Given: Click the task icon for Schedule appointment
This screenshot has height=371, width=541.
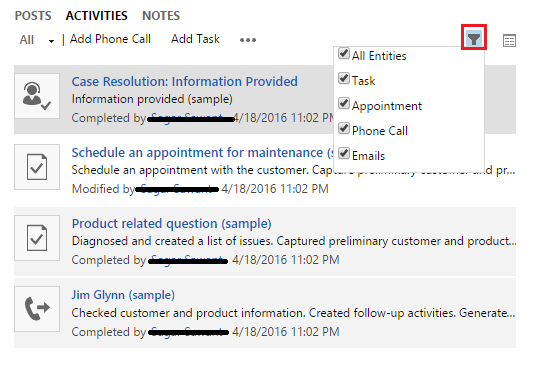Looking at the screenshot, I should point(37,167).
